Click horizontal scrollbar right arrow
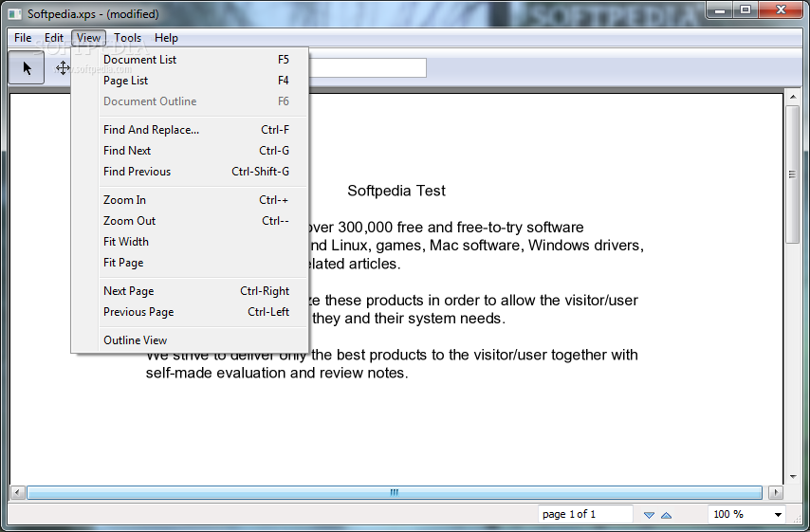The image size is (810, 532). tap(776, 492)
